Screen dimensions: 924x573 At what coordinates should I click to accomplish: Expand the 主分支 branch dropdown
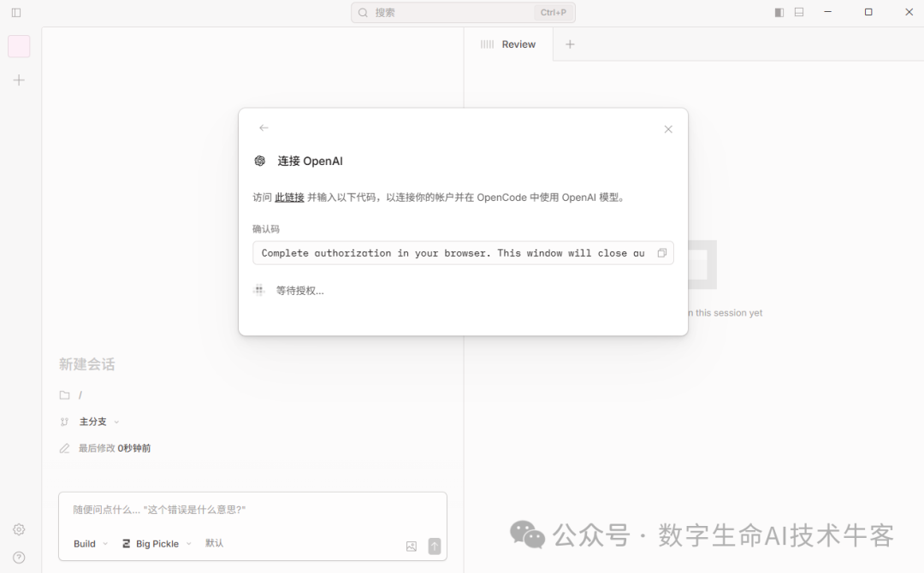[x=99, y=422]
